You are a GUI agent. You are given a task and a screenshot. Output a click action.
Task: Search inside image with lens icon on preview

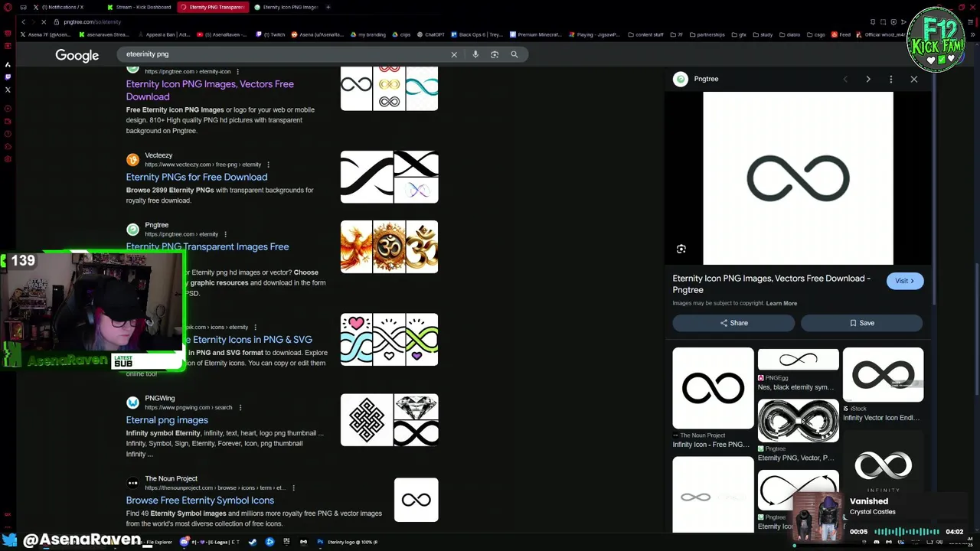pyautogui.click(x=681, y=249)
